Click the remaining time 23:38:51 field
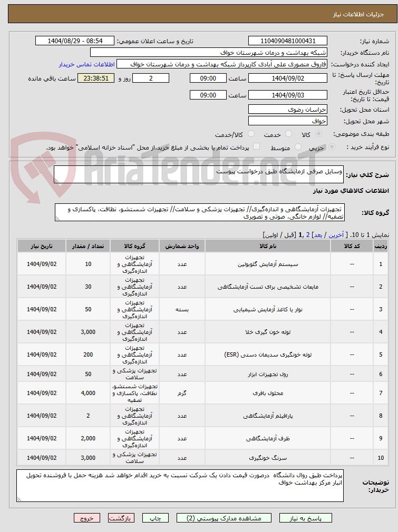The image size is (398, 532). pyautogui.click(x=96, y=78)
